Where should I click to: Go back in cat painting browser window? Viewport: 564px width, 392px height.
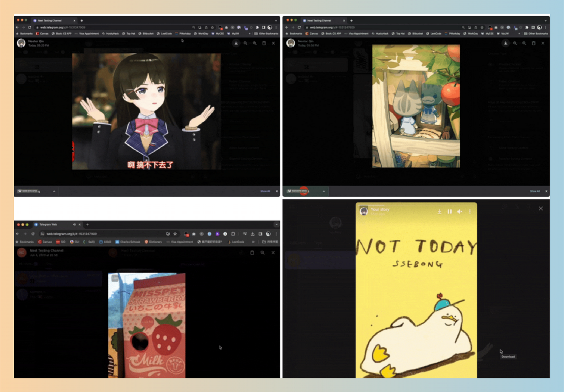[x=287, y=27]
